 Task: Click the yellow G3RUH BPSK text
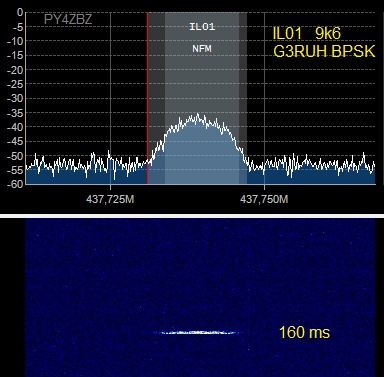tap(324, 51)
